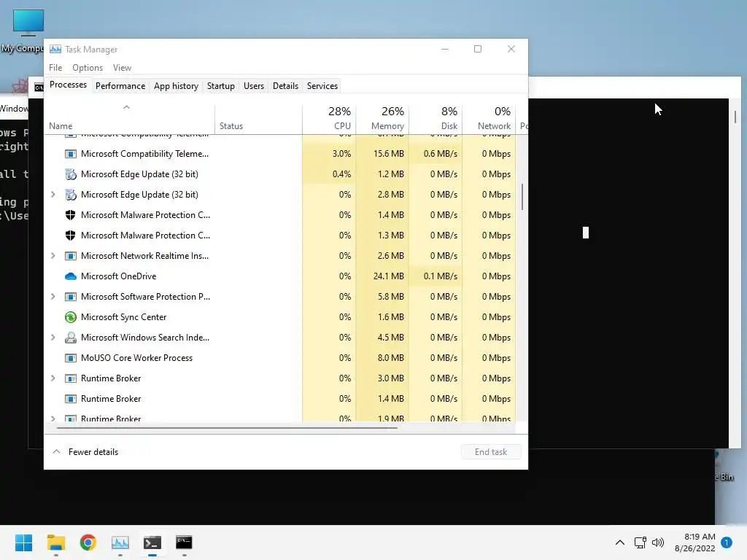Expand Microsoft Windows Search Indexer process

tap(53, 338)
